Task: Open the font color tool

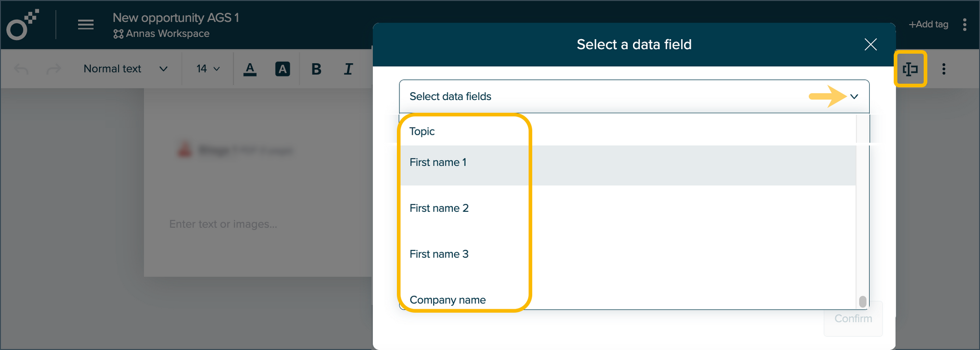Action: point(250,69)
